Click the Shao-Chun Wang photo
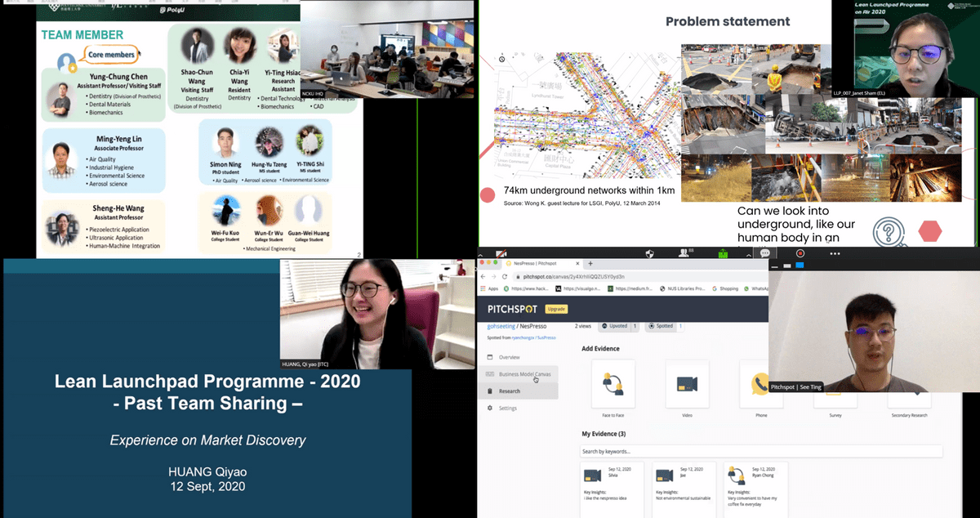Screen dimensions: 980x518 (x=197, y=43)
